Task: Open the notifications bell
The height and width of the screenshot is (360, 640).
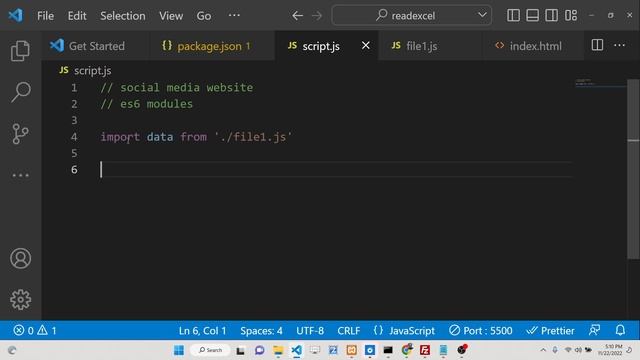Action: [x=620, y=330]
